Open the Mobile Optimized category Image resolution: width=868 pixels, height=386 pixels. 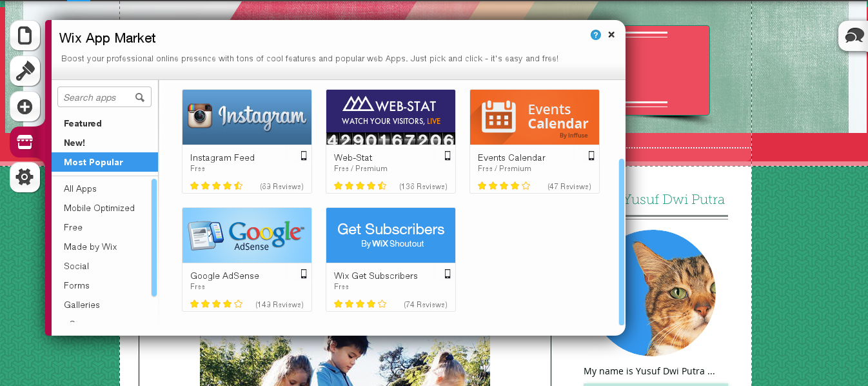click(x=99, y=208)
